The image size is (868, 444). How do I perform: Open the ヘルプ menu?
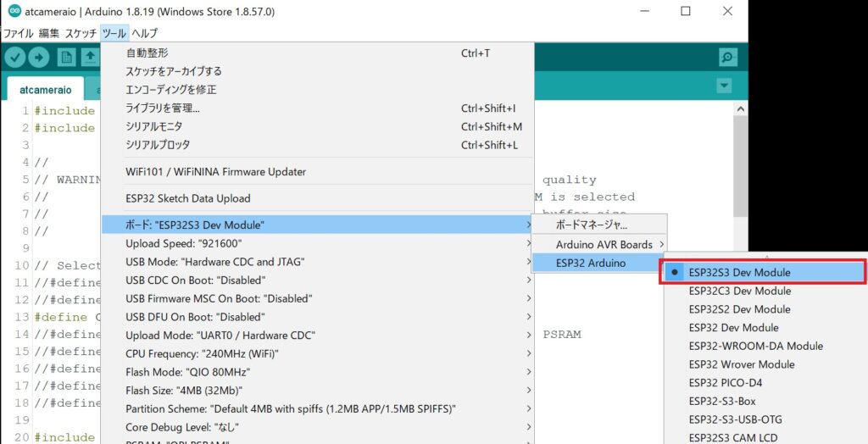coord(144,33)
